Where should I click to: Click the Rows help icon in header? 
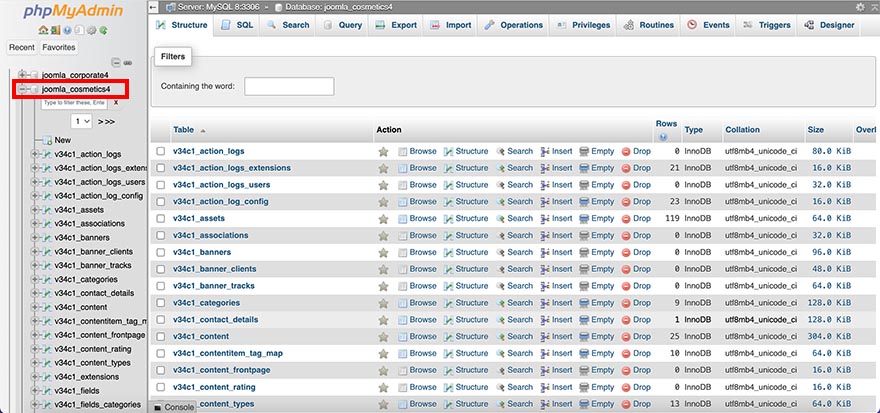click(667, 136)
